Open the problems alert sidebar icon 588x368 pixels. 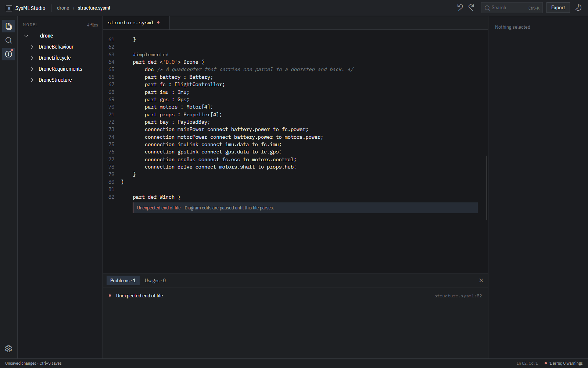[8, 54]
